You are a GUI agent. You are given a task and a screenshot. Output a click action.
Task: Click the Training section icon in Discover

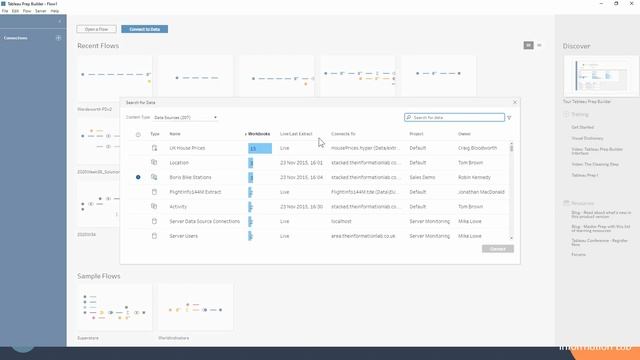(566, 114)
